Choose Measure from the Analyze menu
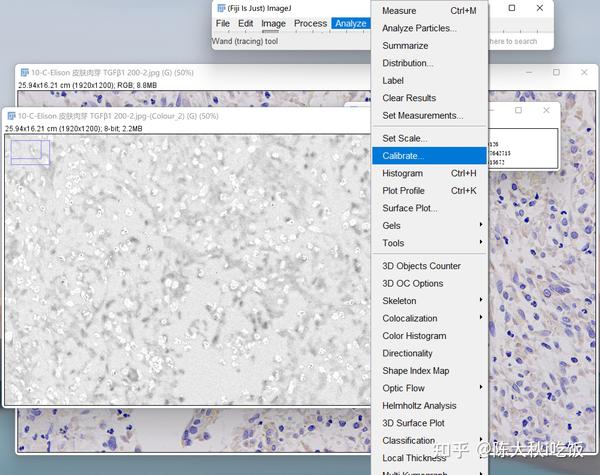The height and width of the screenshot is (475, 600). [429, 11]
